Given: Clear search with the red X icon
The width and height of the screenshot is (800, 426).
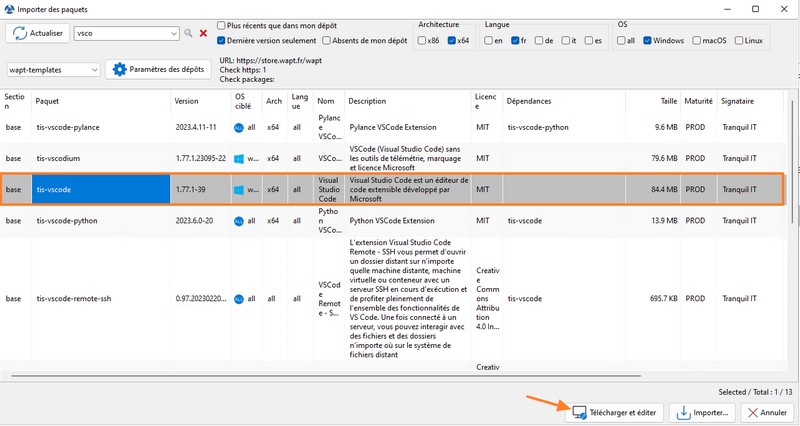Looking at the screenshot, I should click(x=203, y=33).
